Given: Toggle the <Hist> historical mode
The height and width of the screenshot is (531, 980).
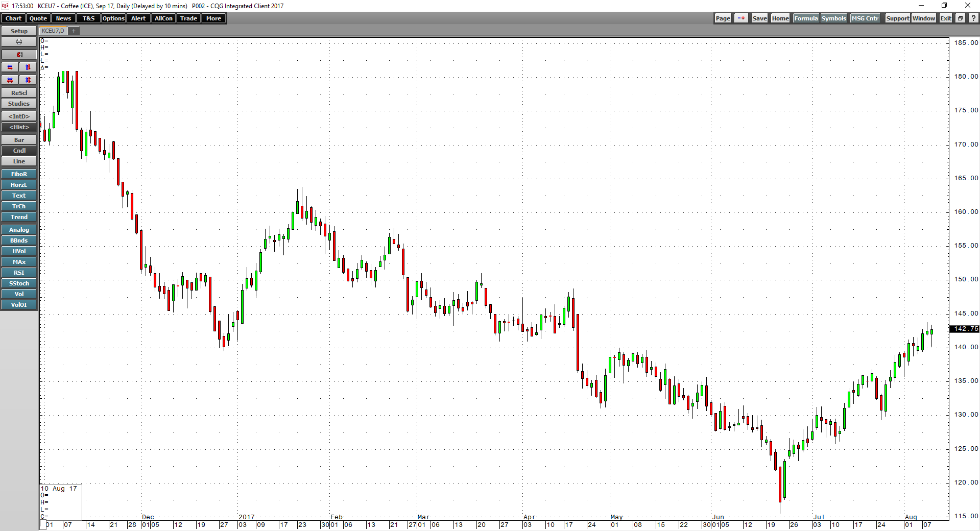Looking at the screenshot, I should (19, 127).
